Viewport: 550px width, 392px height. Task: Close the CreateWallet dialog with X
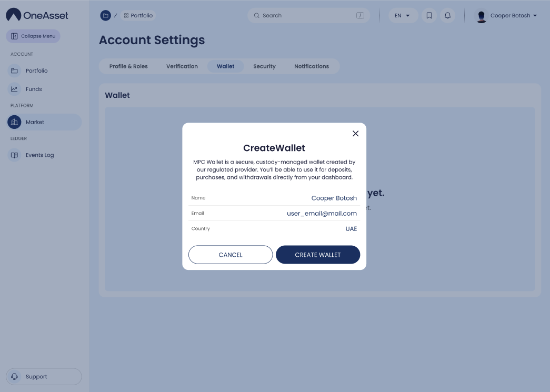[x=355, y=134]
